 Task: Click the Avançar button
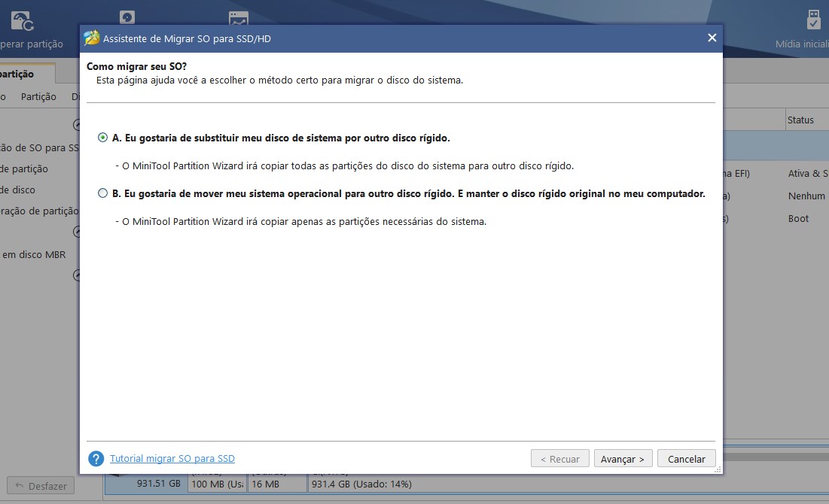pos(623,459)
